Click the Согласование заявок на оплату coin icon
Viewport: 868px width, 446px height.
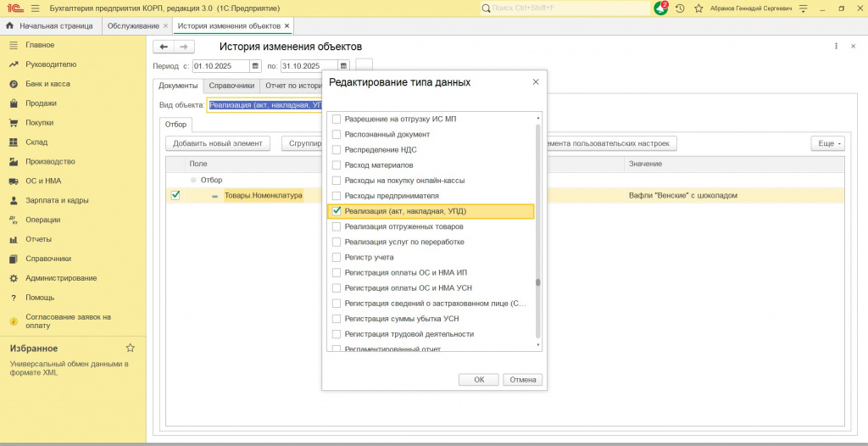pyautogui.click(x=14, y=321)
